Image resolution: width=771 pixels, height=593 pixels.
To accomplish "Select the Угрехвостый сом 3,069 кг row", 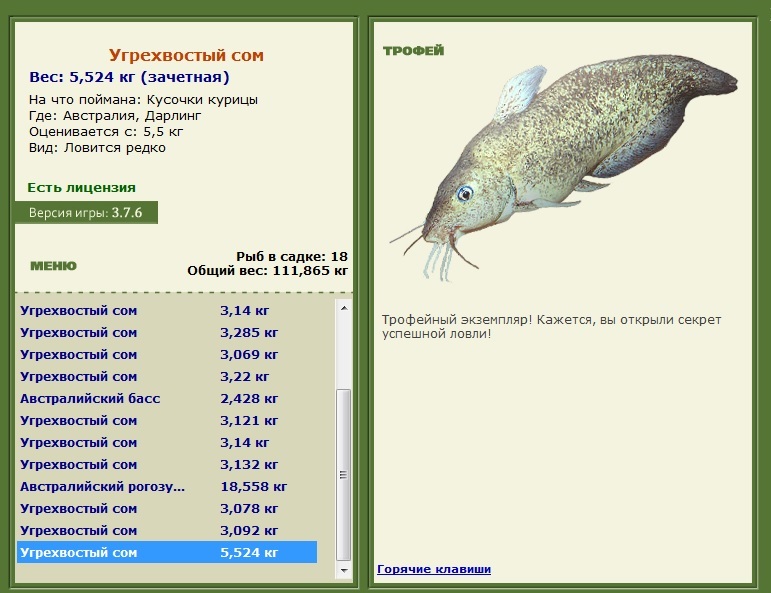I will pyautogui.click(x=167, y=355).
